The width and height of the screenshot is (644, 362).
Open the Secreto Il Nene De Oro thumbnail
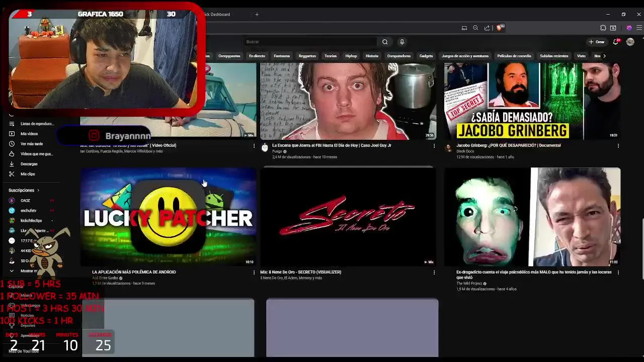point(347,217)
